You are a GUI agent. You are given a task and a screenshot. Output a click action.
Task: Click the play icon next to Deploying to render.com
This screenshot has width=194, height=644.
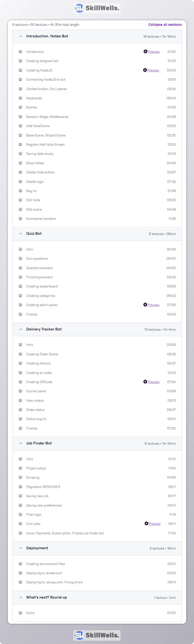[x=20, y=573]
